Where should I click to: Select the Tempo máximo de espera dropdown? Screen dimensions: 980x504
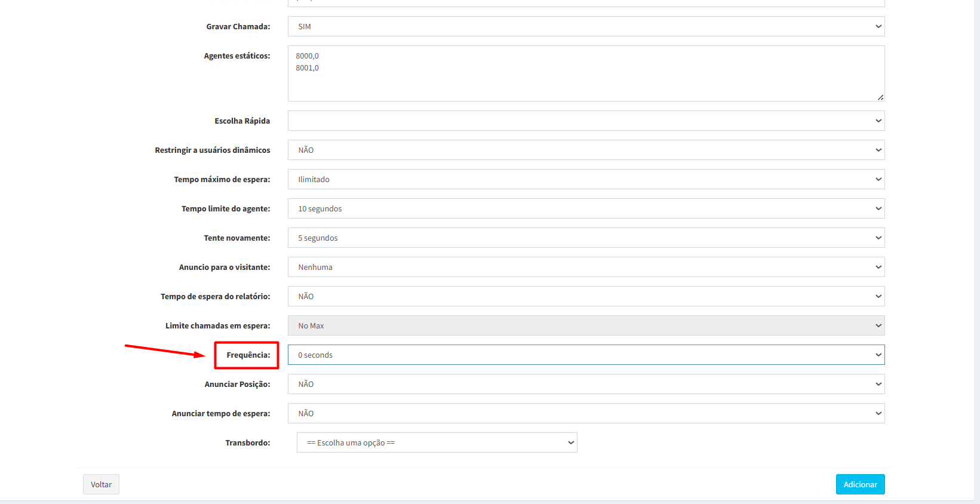pyautogui.click(x=585, y=179)
